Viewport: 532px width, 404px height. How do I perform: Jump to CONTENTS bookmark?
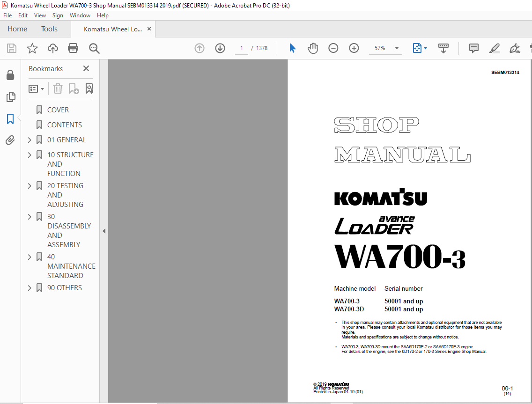pos(65,125)
